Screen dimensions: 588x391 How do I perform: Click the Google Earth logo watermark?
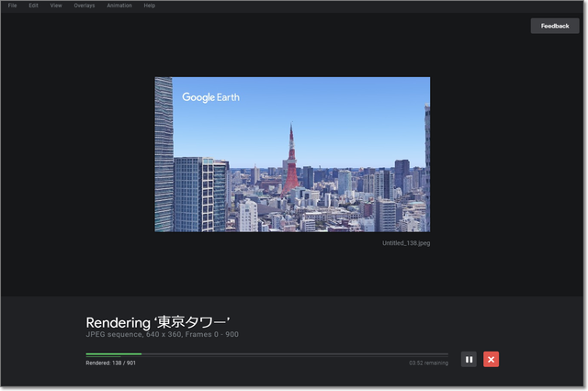(x=212, y=97)
